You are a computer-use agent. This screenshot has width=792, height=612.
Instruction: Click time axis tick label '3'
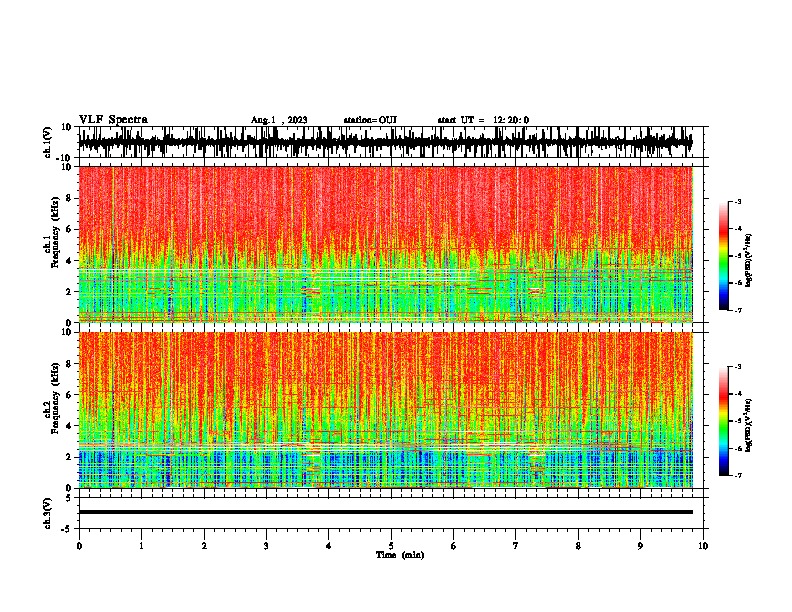pos(266,546)
